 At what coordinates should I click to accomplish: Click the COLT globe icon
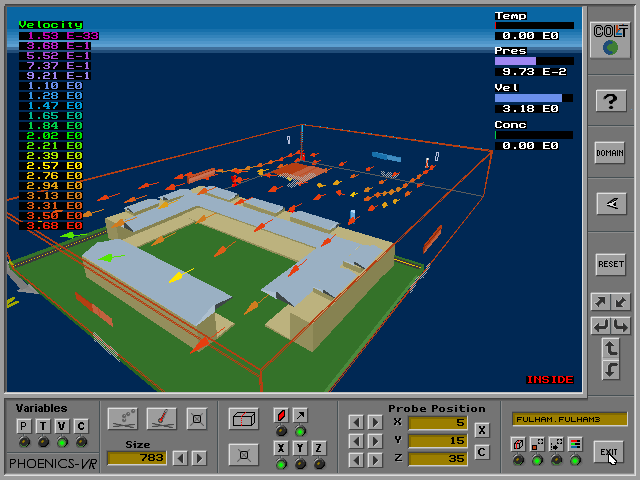point(611,41)
